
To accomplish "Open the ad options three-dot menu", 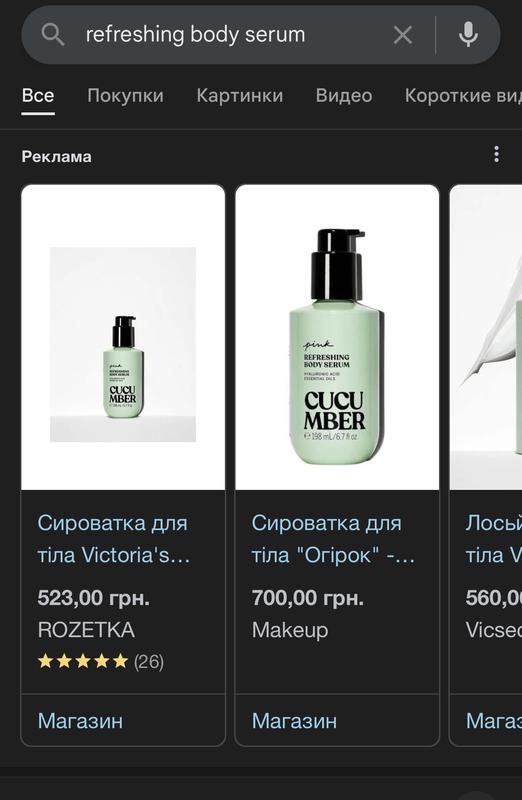I will tap(496, 155).
